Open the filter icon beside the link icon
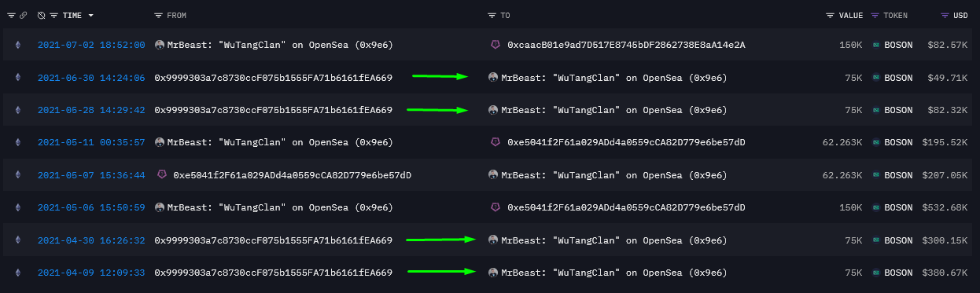The width and height of the screenshot is (980, 293). [x=11, y=16]
